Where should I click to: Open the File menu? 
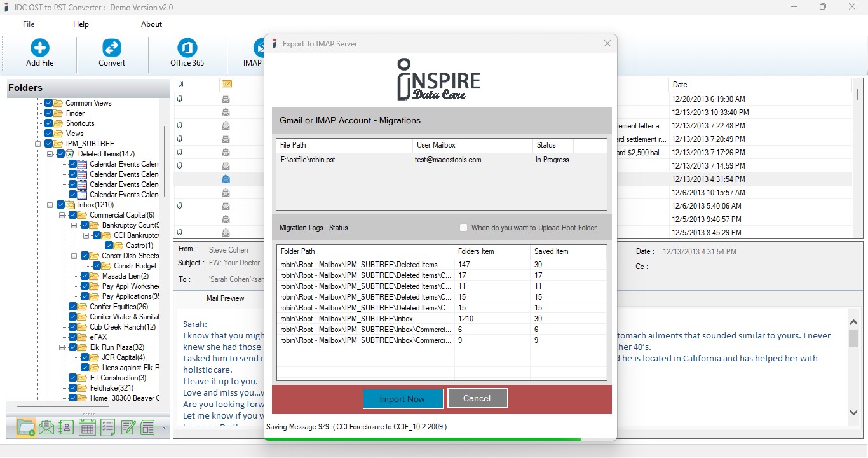coord(29,24)
